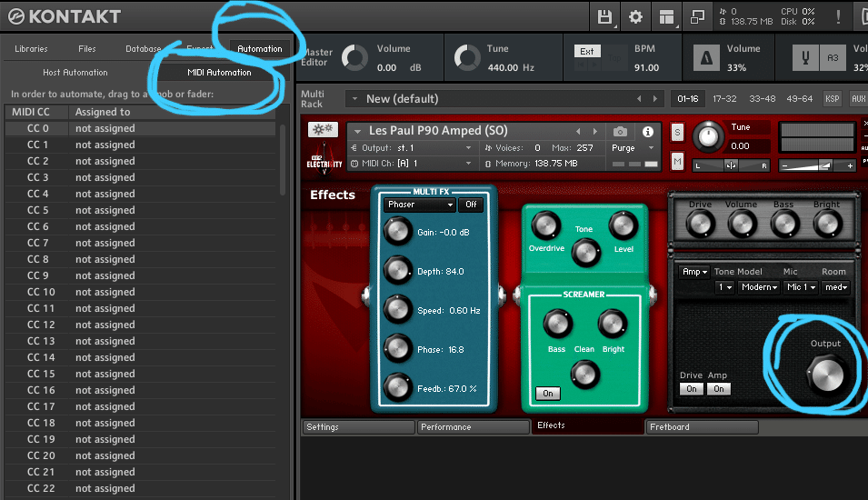Viewport: 868px width, 500px height.
Task: Click the instrument volume slider
Action: 818,165
